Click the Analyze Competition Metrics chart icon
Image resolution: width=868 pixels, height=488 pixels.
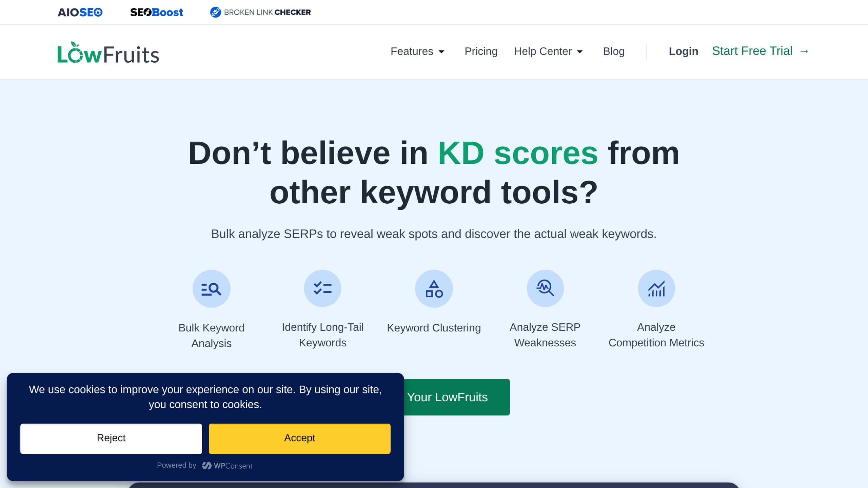(x=656, y=288)
